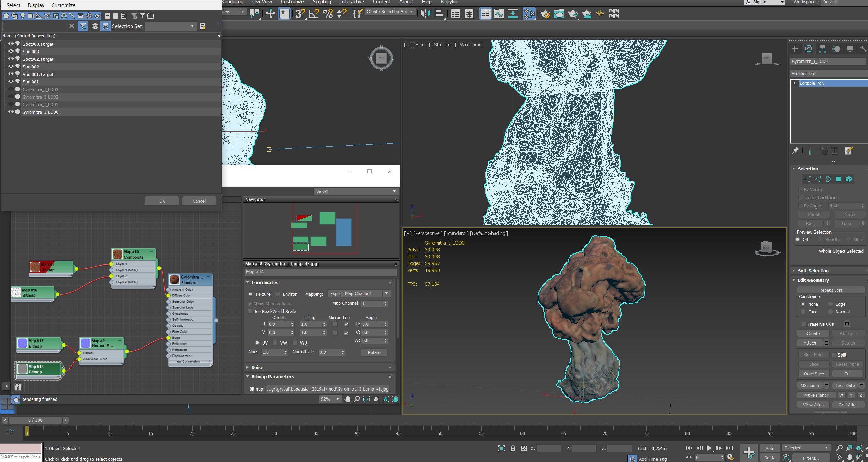Toggle 3D Snaps in the main toolbar
Viewport: 868px width, 462px height.
[300, 14]
